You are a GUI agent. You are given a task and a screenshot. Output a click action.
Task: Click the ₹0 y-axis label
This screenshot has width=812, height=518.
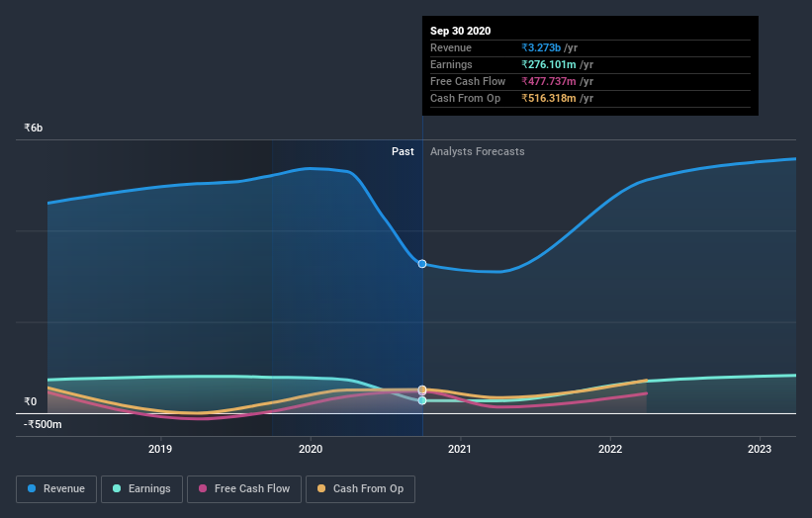click(30, 401)
